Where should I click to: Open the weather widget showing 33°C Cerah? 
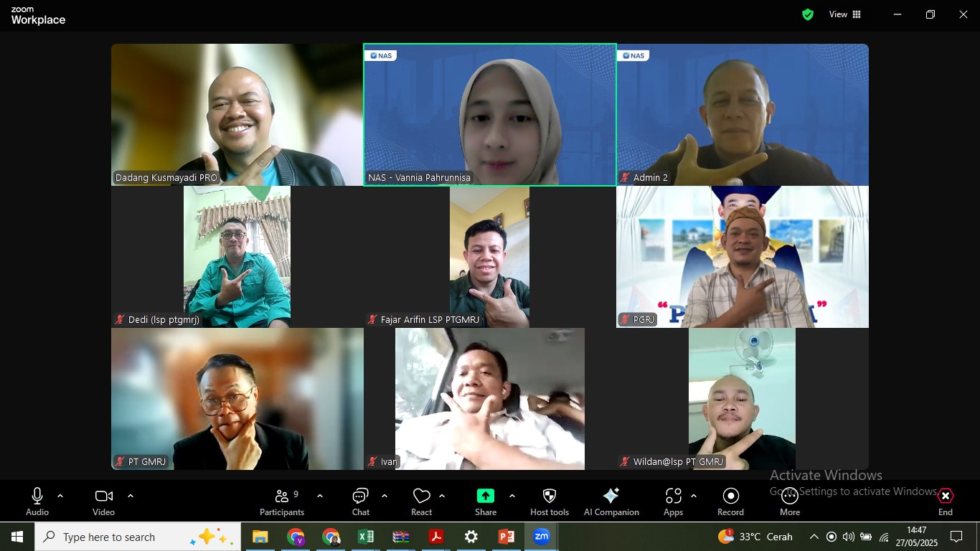click(x=755, y=537)
